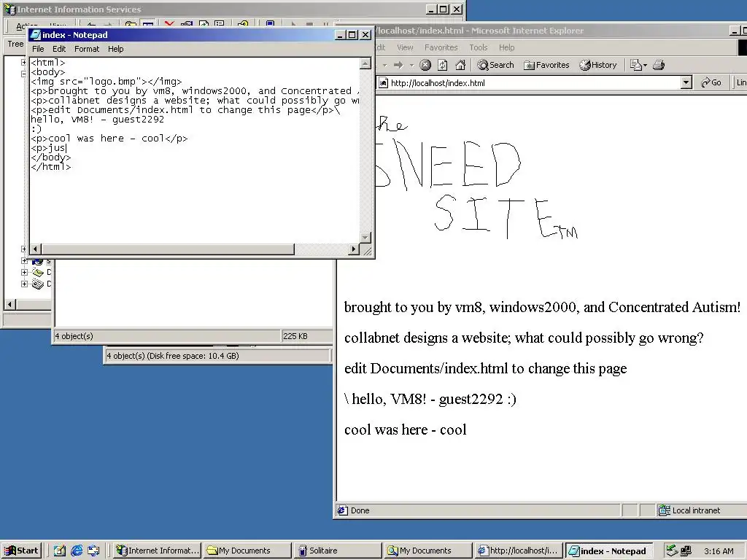Click the Local intranet zone in IE status bar
Viewport: 747px width, 560px height.
689,510
